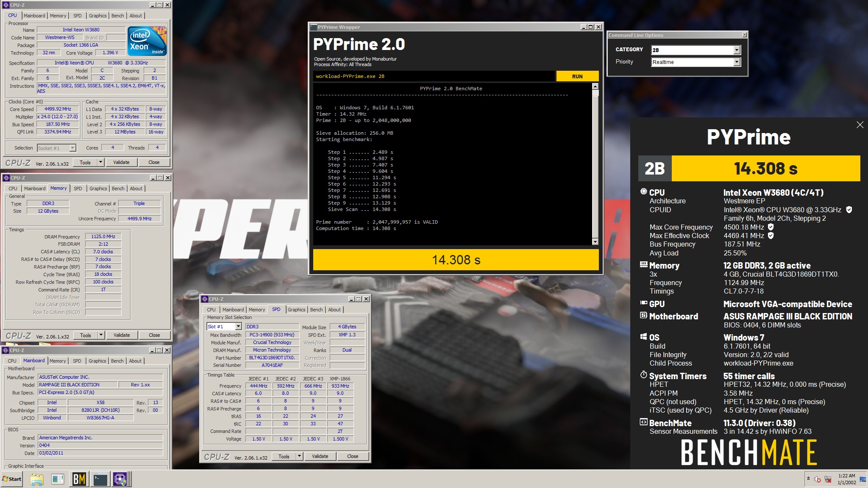The height and width of the screenshot is (488, 868).
Task: Click the XMP-1866 frequency 933 MHz cell
Action: [x=340, y=386]
